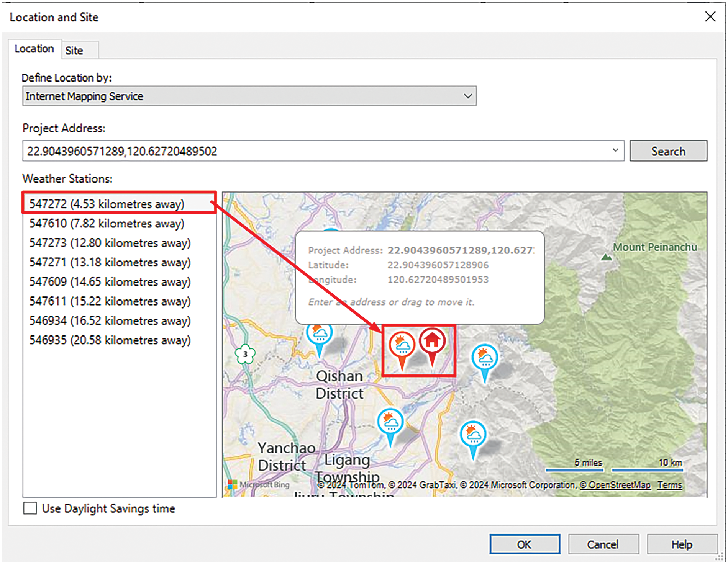Click weather station pin east of home marker
Image resolution: width=728 pixels, height=564 pixels.
485,358
